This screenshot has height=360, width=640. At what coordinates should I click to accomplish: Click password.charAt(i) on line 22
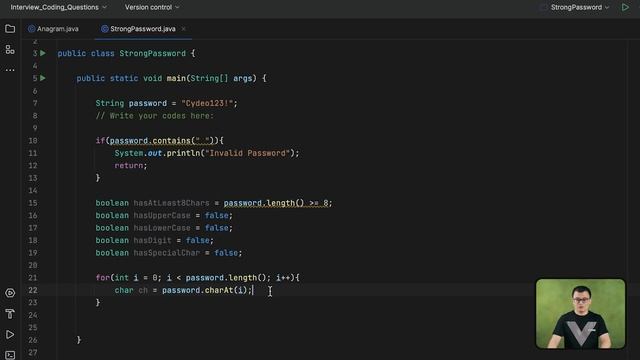point(204,290)
